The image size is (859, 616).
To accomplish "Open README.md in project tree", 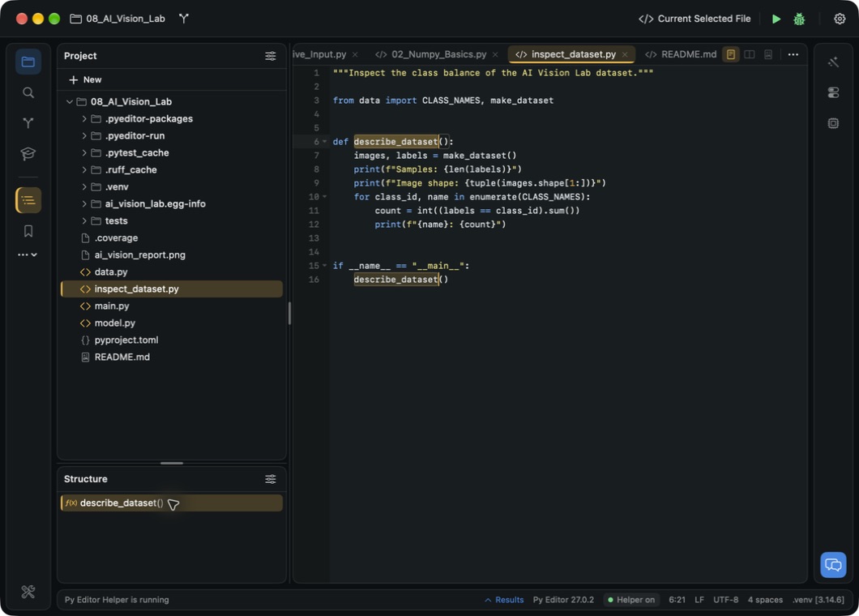I will point(172,357).
